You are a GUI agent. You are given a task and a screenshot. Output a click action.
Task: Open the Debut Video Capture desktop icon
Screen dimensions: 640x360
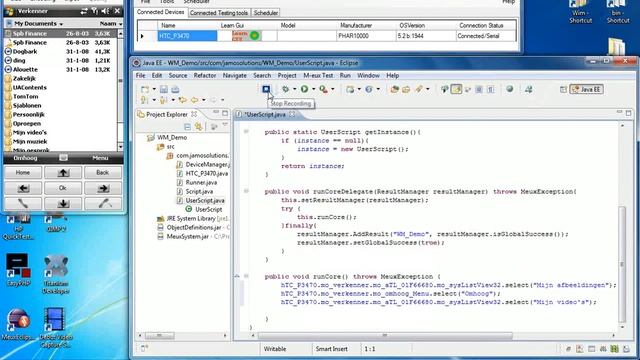click(56, 328)
